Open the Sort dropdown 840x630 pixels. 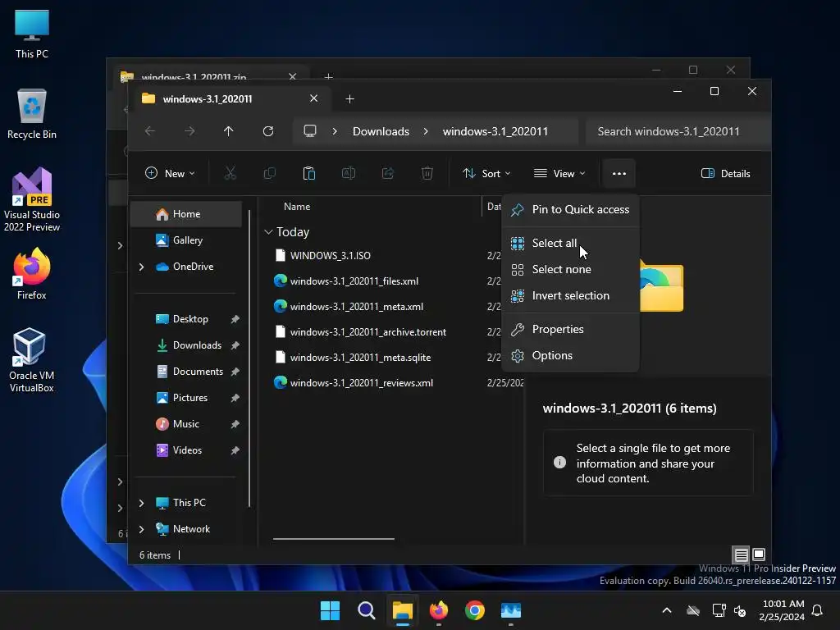pyautogui.click(x=486, y=173)
